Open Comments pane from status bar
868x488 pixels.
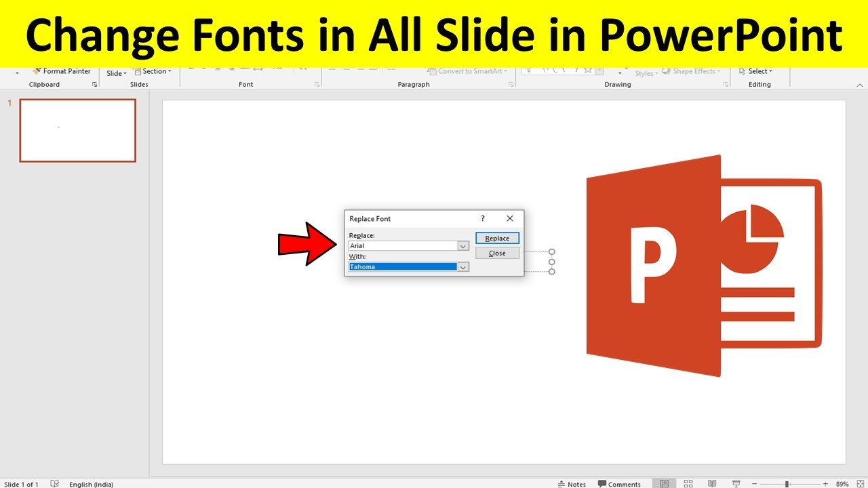tap(619, 484)
